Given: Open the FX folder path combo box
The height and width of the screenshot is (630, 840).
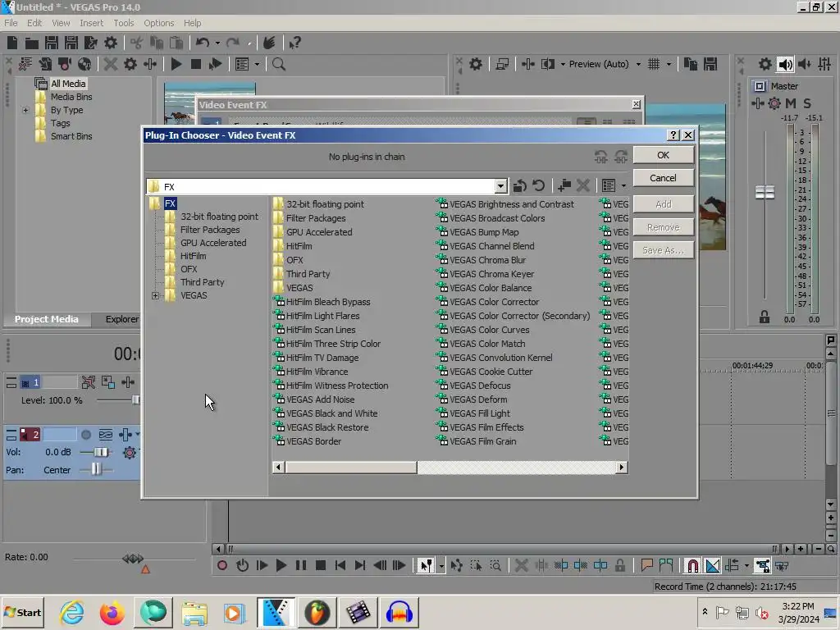Looking at the screenshot, I should coord(326,186).
